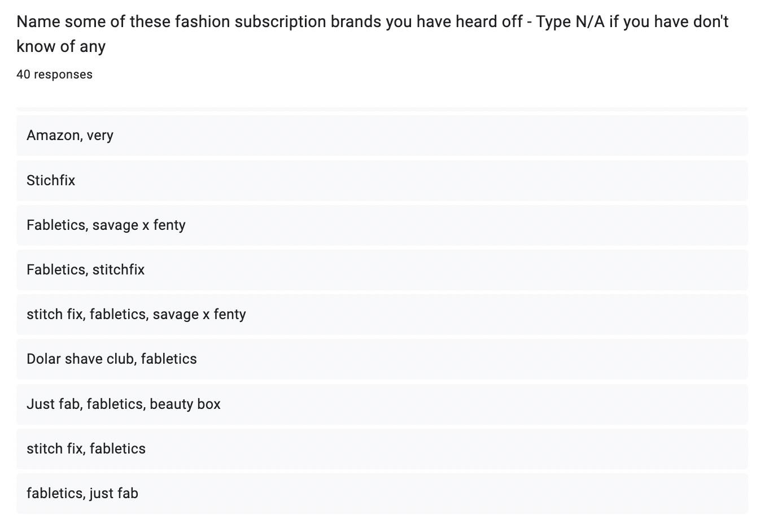Click the partially hidden response row at top
Viewport: 769px width, 532px height.
382,108
